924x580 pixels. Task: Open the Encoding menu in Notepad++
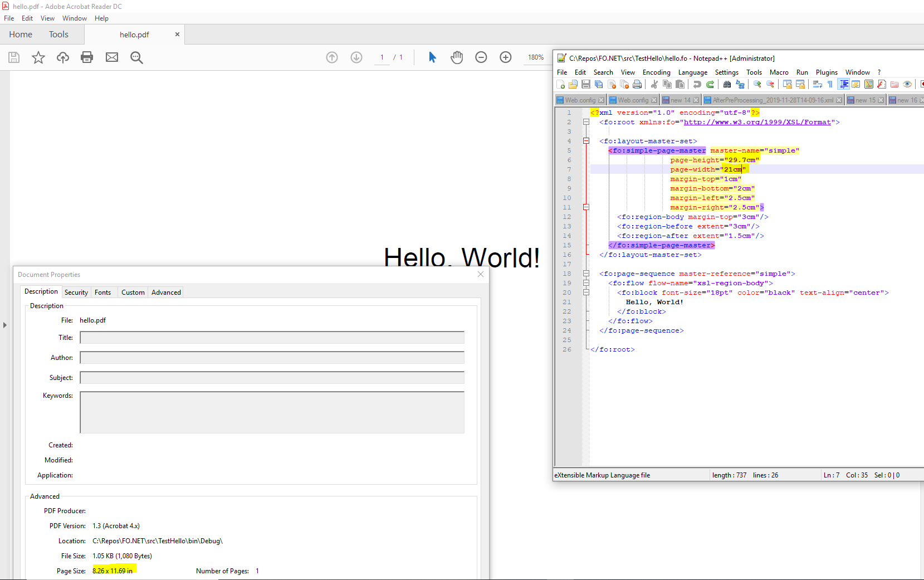[656, 72]
